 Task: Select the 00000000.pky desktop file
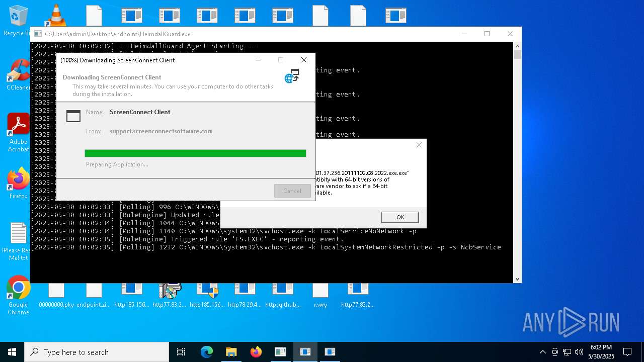point(56,295)
